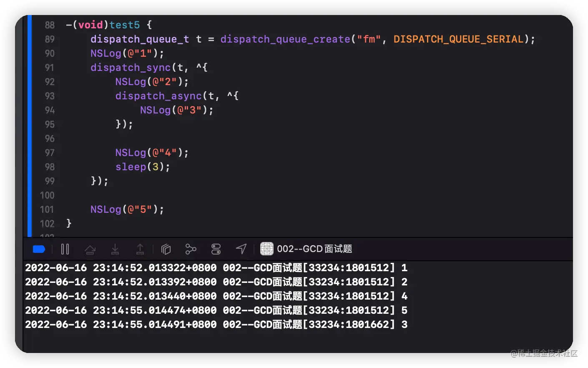Click console log line ending in 2
The width and height of the screenshot is (588, 368).
click(216, 282)
